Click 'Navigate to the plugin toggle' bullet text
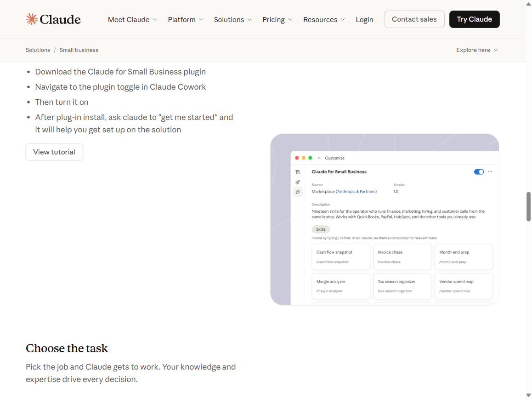The image size is (532, 399). [x=120, y=87]
